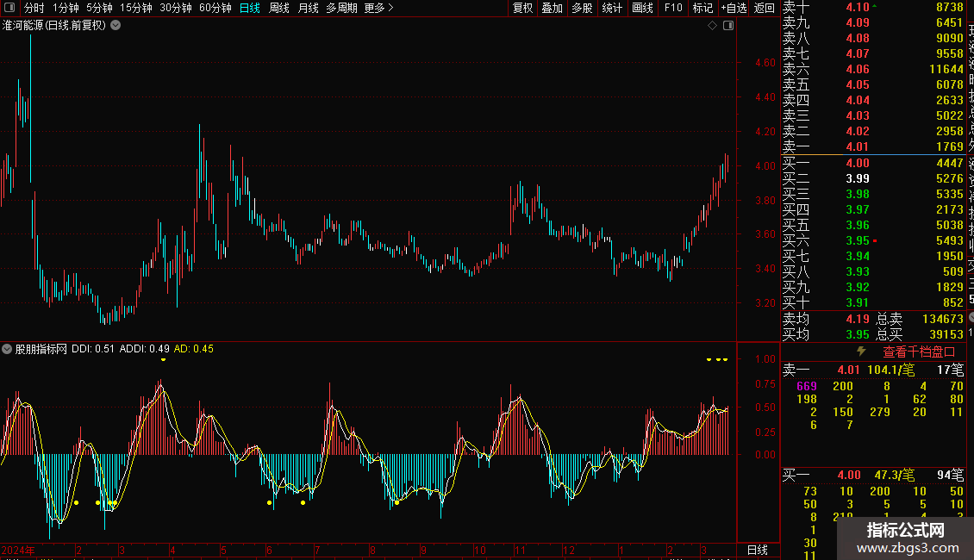Click the 47.3/笔 value in 买一 queue header
This screenshot has height=560, width=974.
pyautogui.click(x=894, y=475)
